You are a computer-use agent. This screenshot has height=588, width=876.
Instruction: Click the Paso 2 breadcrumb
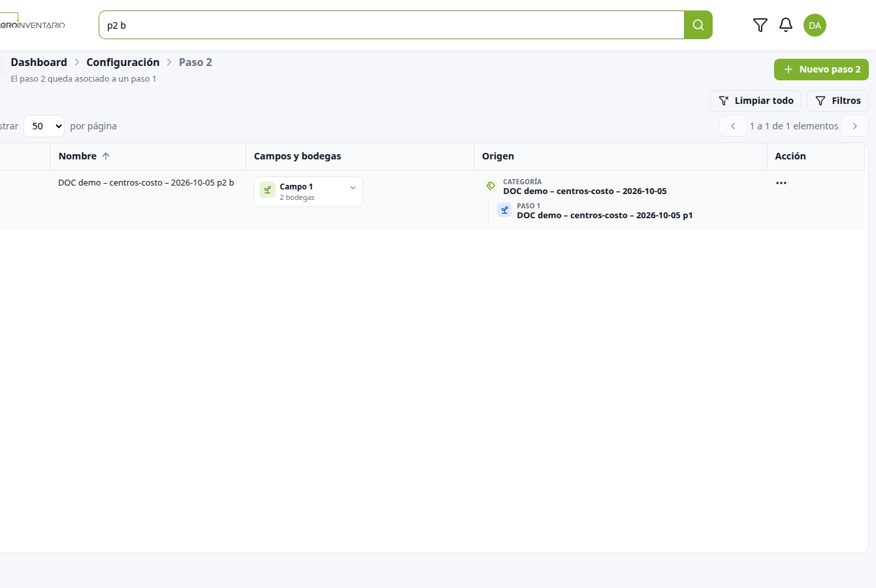point(195,62)
